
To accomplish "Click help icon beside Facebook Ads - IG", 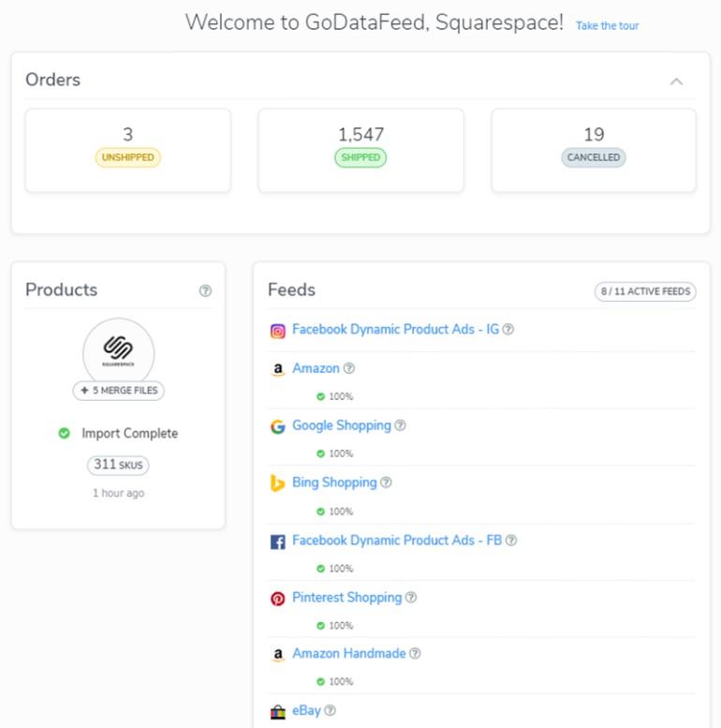I will [x=508, y=330].
